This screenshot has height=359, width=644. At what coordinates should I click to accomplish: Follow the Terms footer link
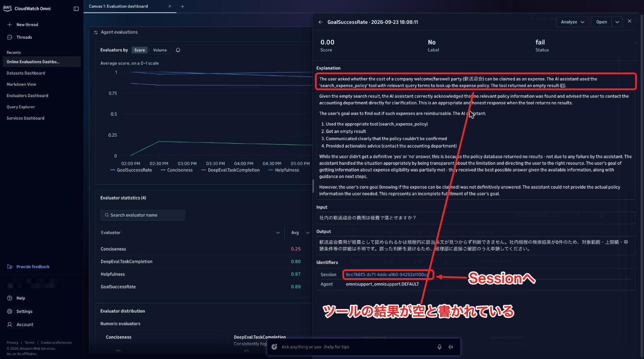30,343
